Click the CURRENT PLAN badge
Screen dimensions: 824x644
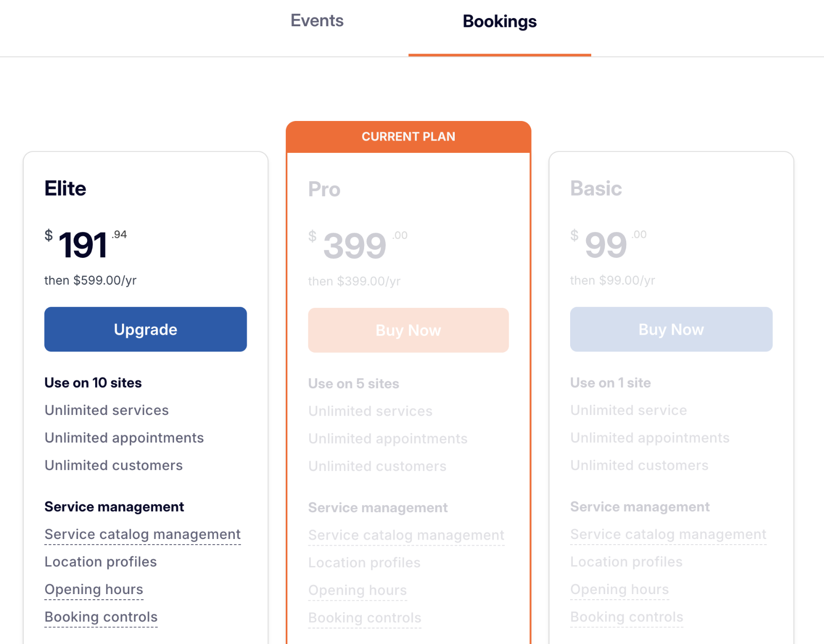(x=408, y=136)
